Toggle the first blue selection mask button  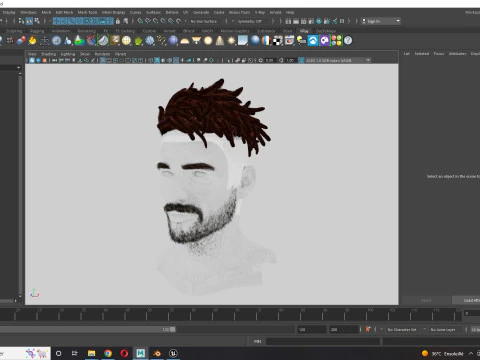(x=56, y=21)
